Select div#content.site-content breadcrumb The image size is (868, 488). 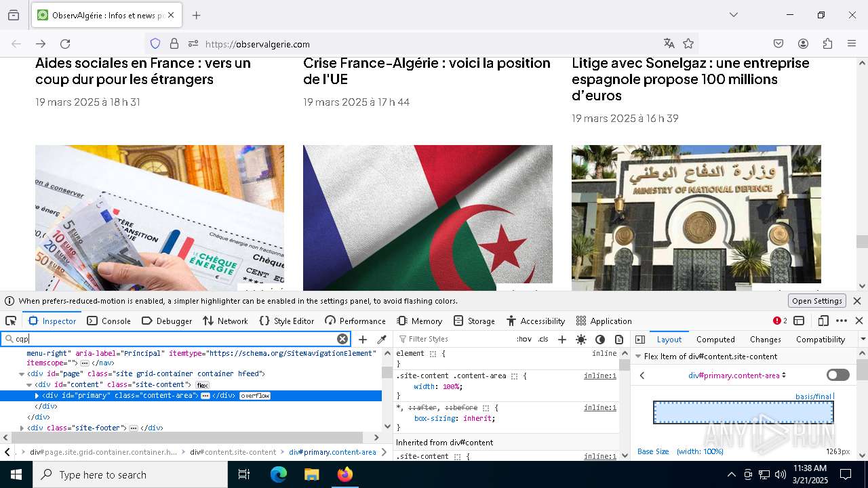pyautogui.click(x=233, y=452)
